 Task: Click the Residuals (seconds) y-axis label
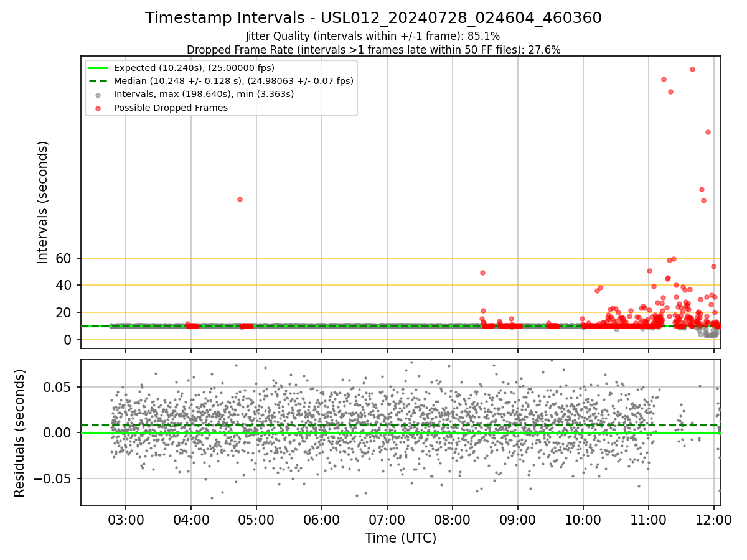tap(20, 433)
